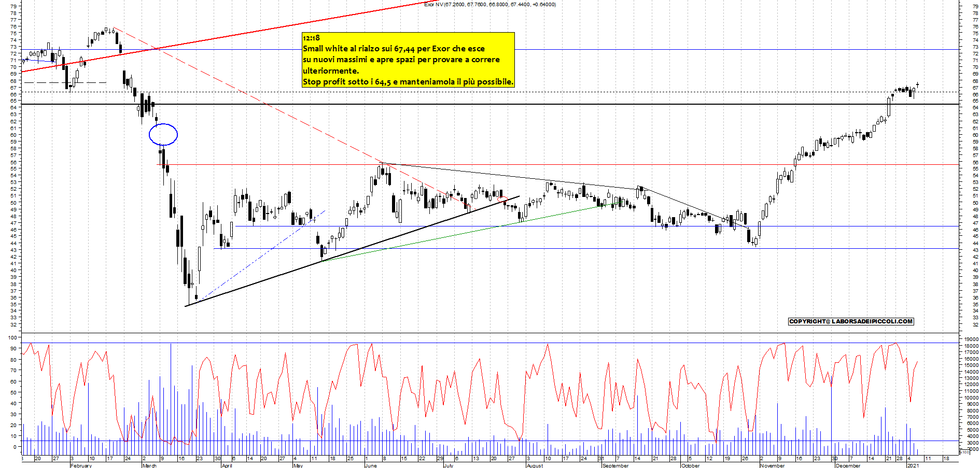Click the line 'su nuovi massimi e apre spazi'
This screenshot has width=980, height=468.
pyautogui.click(x=401, y=60)
